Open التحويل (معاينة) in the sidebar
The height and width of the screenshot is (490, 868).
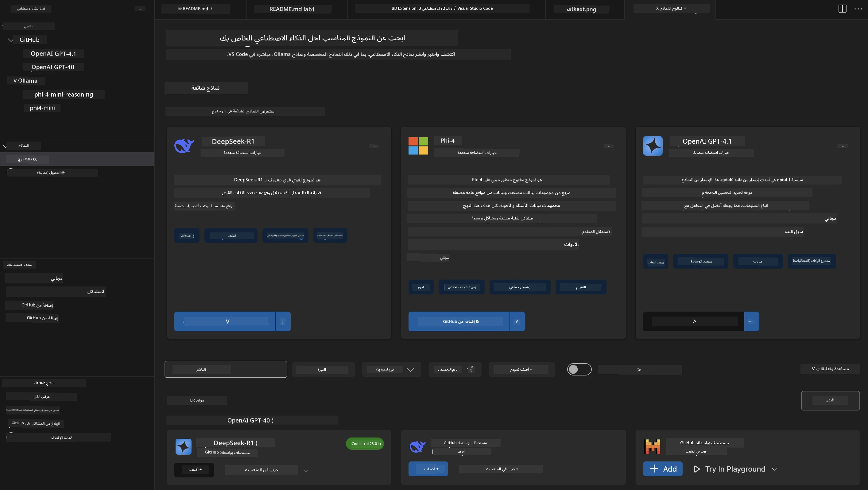tap(52, 173)
